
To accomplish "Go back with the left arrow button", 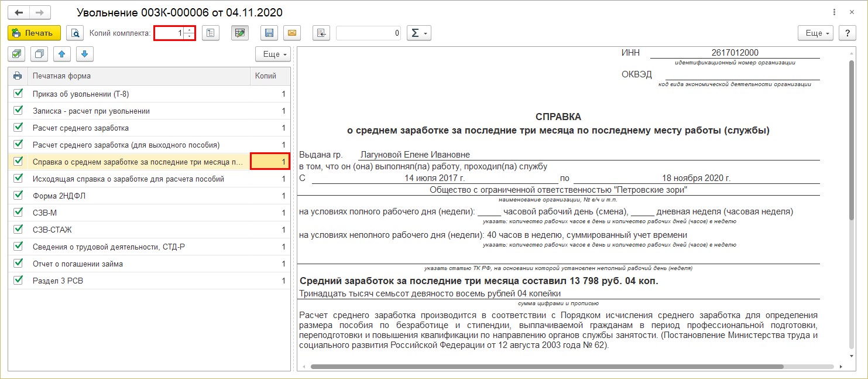I will 20,12.
